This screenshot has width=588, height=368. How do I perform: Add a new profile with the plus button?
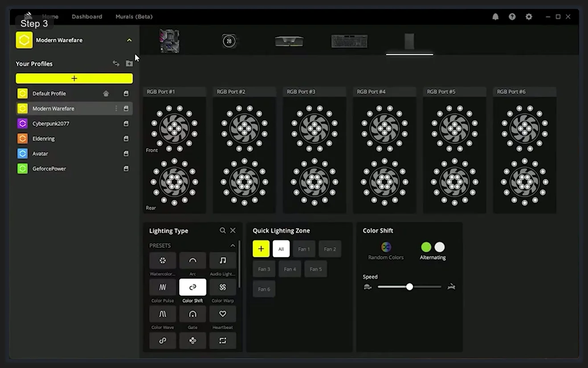pyautogui.click(x=74, y=78)
